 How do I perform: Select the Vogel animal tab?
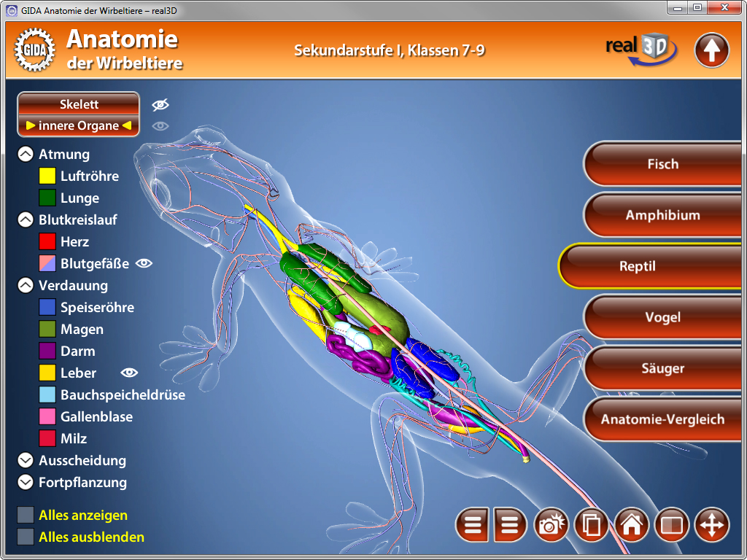tap(662, 317)
